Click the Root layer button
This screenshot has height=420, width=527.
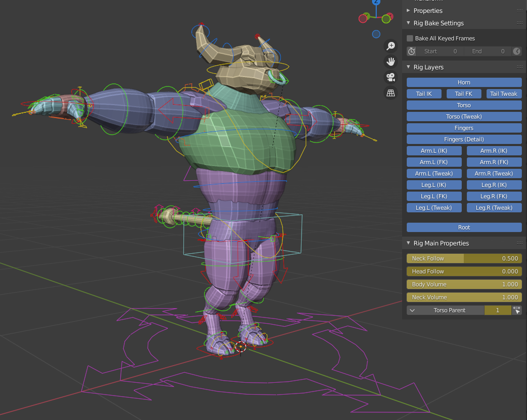(x=464, y=227)
